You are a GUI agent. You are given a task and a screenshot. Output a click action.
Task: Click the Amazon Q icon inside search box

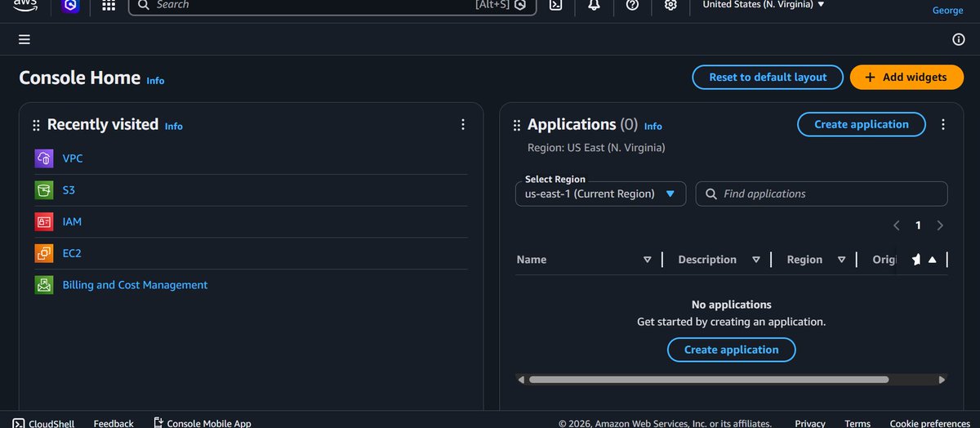[x=519, y=5]
